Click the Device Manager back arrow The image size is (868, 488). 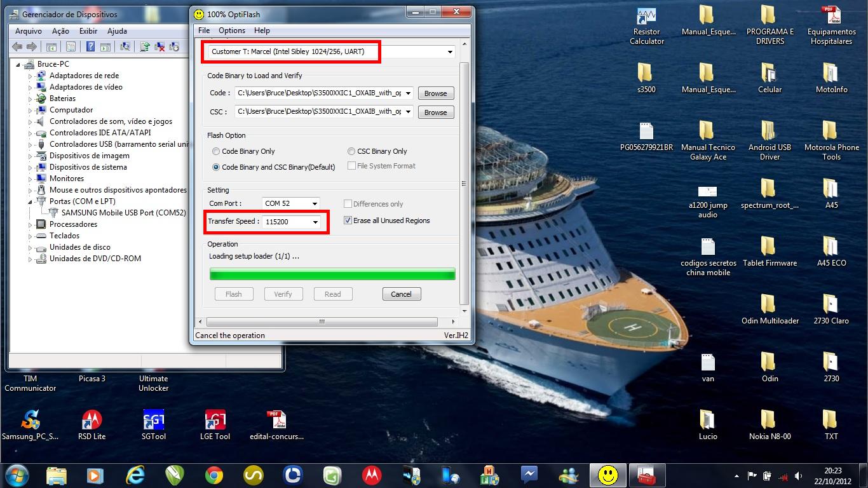pos(17,46)
